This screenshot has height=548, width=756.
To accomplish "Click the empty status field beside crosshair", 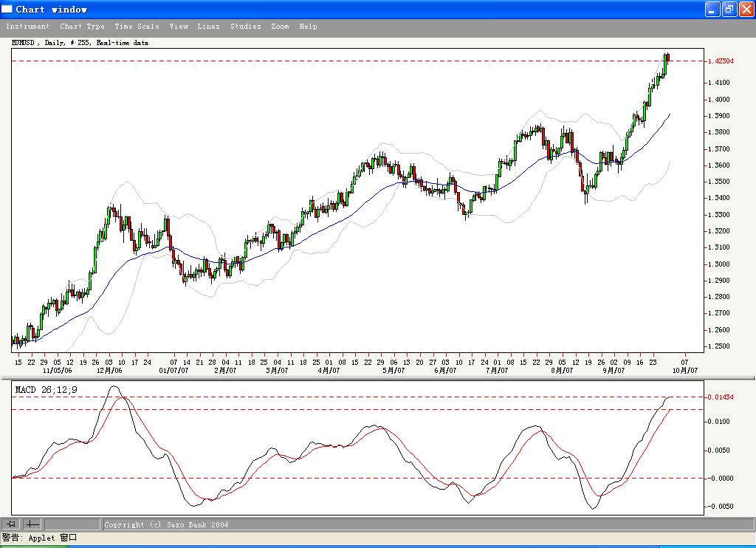I will click(x=72, y=524).
